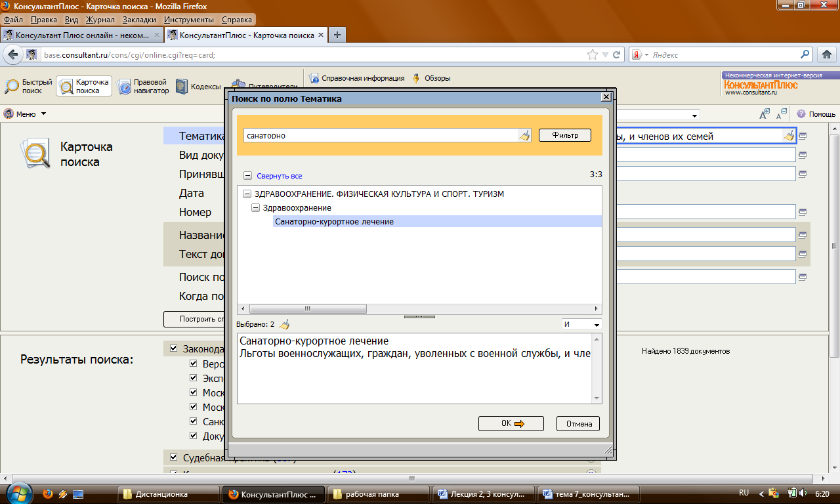Open the Инструменты menu
Viewport: 840px width, 504px height.
coord(190,20)
